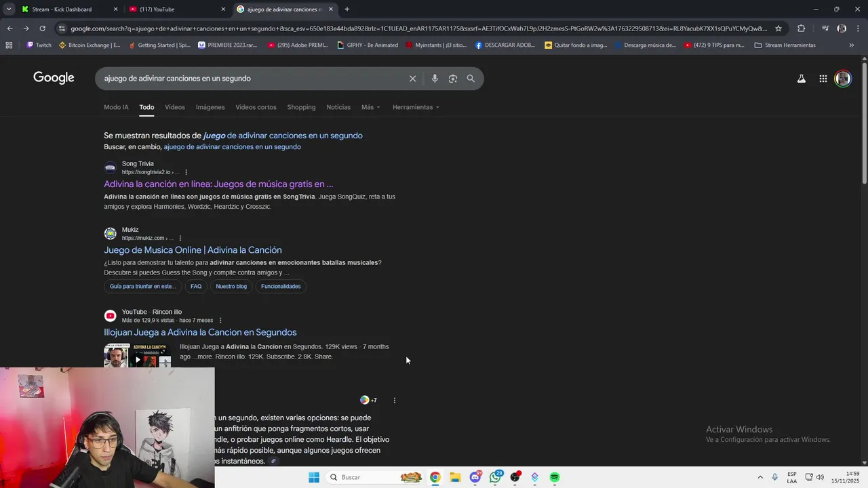Open YouTube result options menu
868x488 pixels.
click(x=220, y=320)
